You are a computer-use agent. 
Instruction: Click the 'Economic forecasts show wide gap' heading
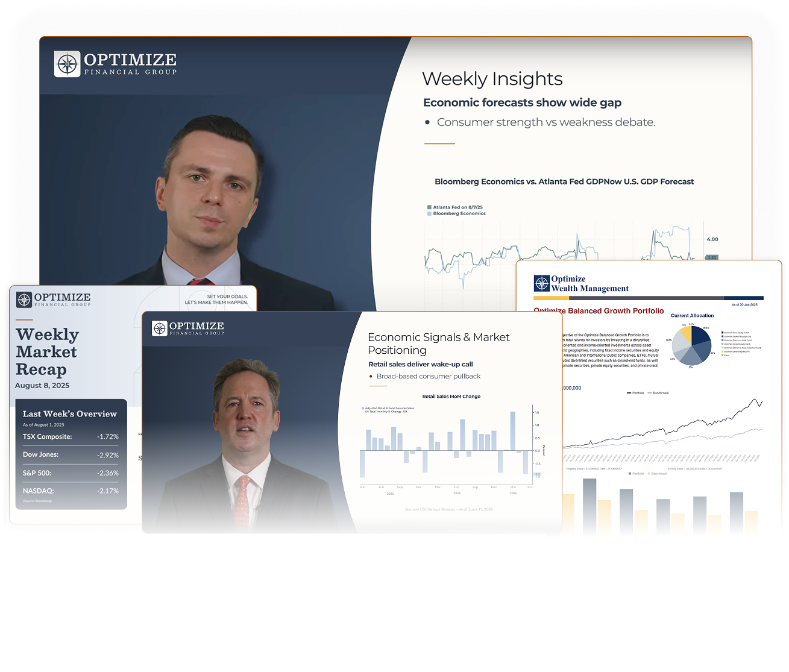(x=522, y=102)
